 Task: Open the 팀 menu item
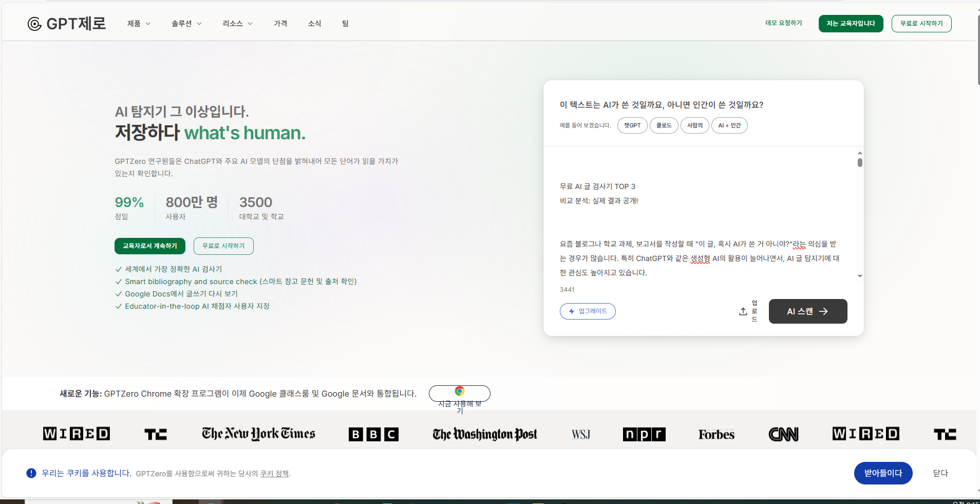coord(345,24)
